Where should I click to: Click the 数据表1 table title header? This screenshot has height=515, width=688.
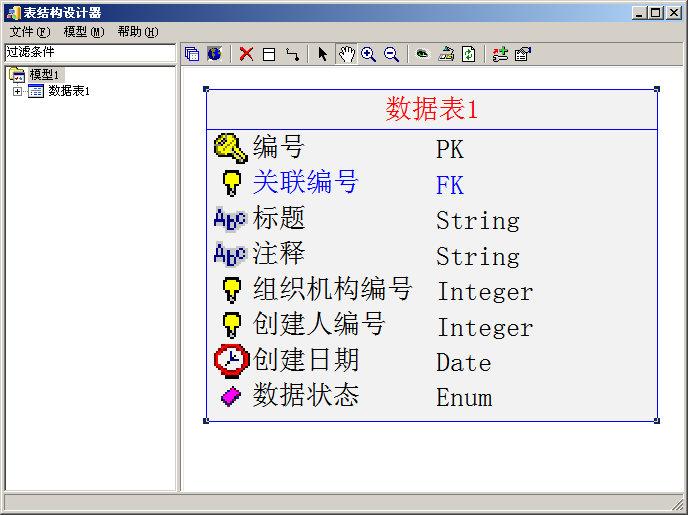click(x=432, y=109)
